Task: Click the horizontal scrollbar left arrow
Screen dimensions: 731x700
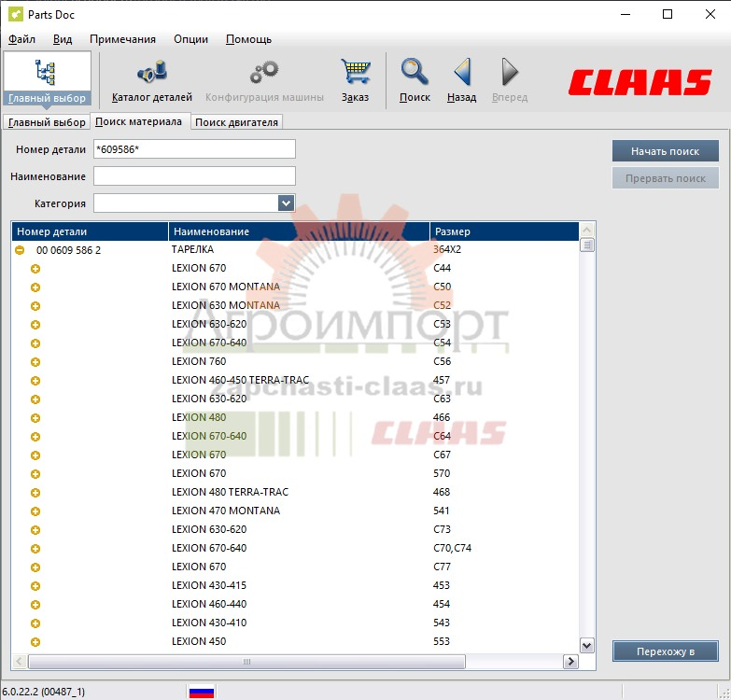Action: coord(20,662)
